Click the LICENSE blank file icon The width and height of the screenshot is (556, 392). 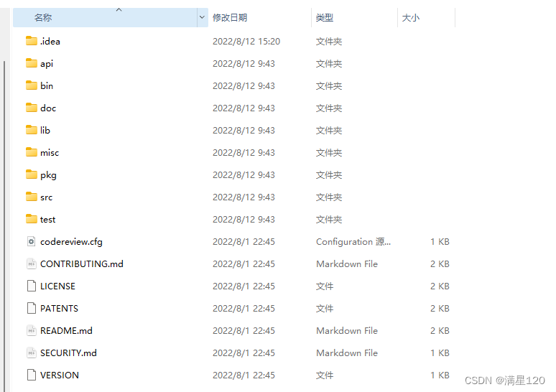point(31,286)
